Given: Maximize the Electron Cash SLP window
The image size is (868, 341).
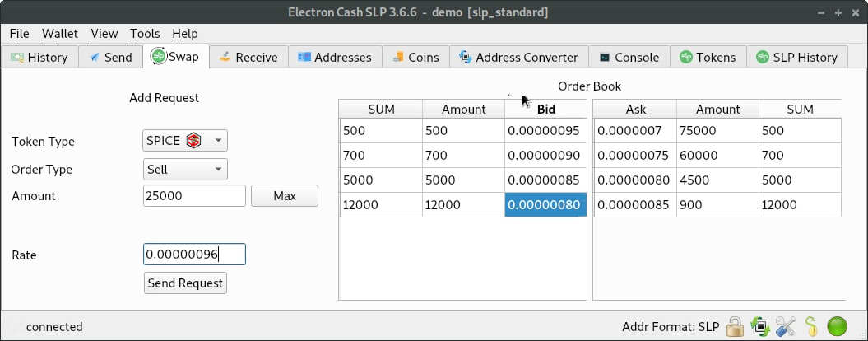Looking at the screenshot, I should 838,12.
